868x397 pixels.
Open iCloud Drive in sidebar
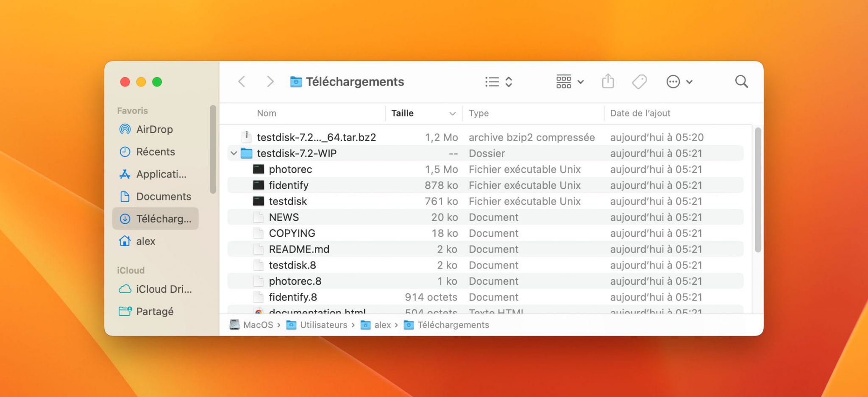(155, 289)
